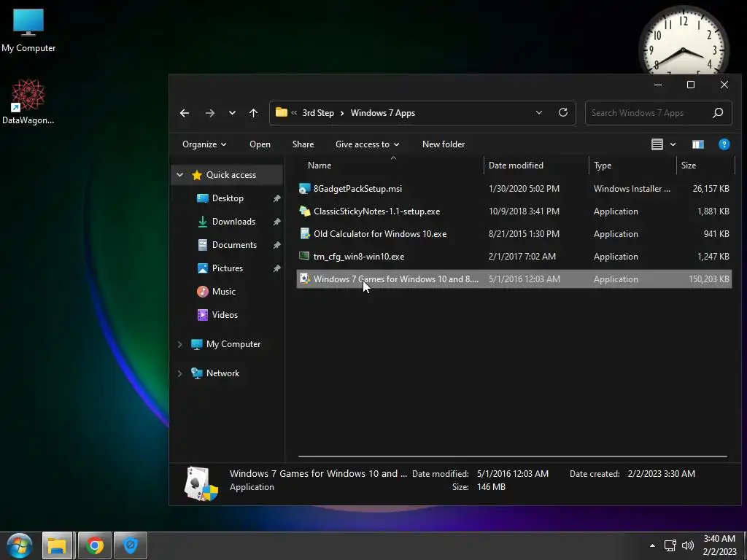747x560 pixels.
Task: Select the 8GadgetPackSetup.msi file icon
Action: click(304, 189)
